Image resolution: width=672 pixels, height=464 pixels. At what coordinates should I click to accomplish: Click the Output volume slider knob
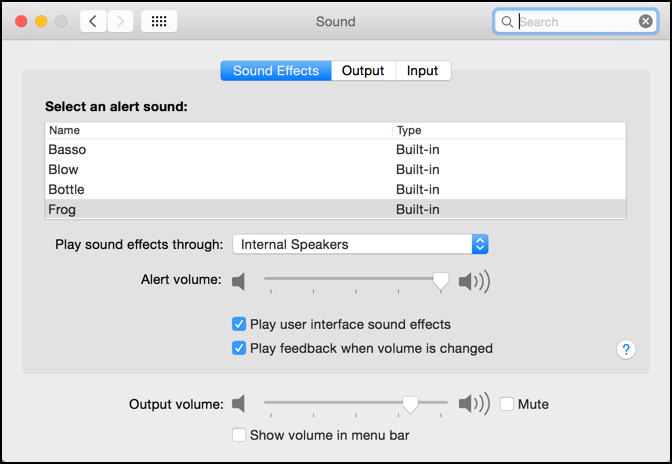pyautogui.click(x=410, y=404)
